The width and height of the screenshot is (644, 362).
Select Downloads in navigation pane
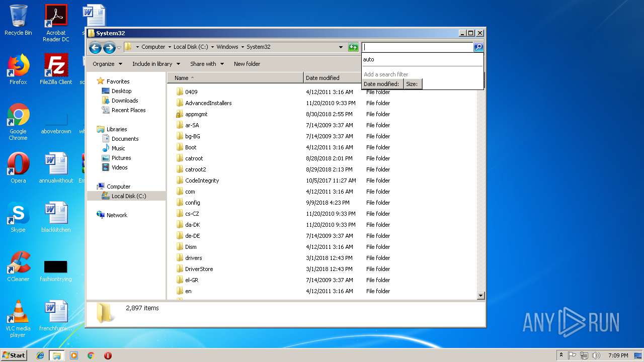pos(125,101)
